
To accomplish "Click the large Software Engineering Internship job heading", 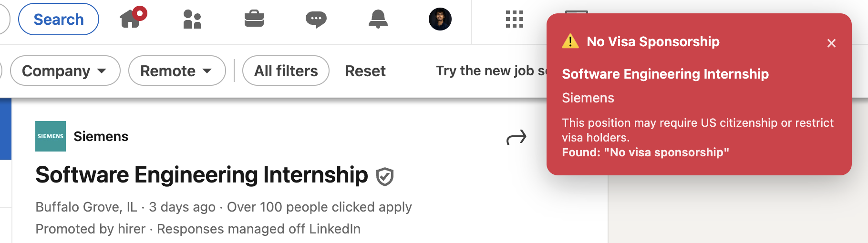I will tap(202, 175).
